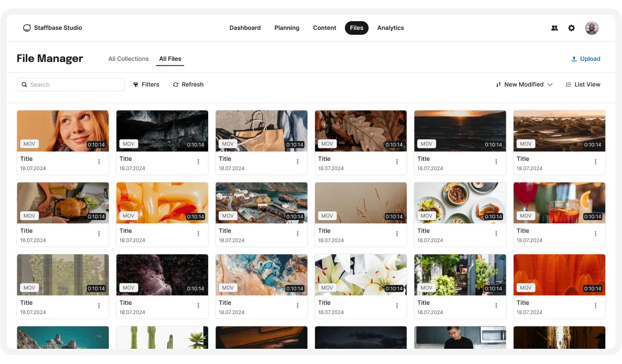Navigate to Analytics
This screenshot has width=622, height=364.
click(391, 28)
